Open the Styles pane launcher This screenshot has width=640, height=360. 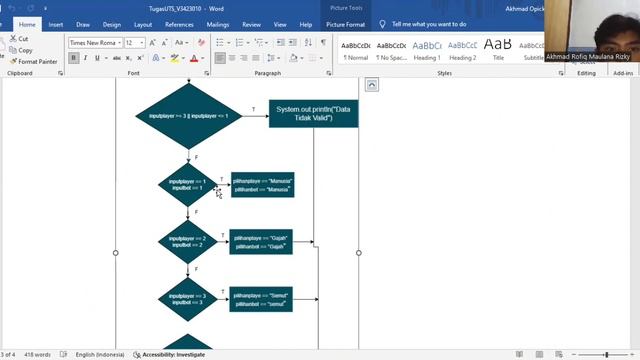[x=561, y=73]
